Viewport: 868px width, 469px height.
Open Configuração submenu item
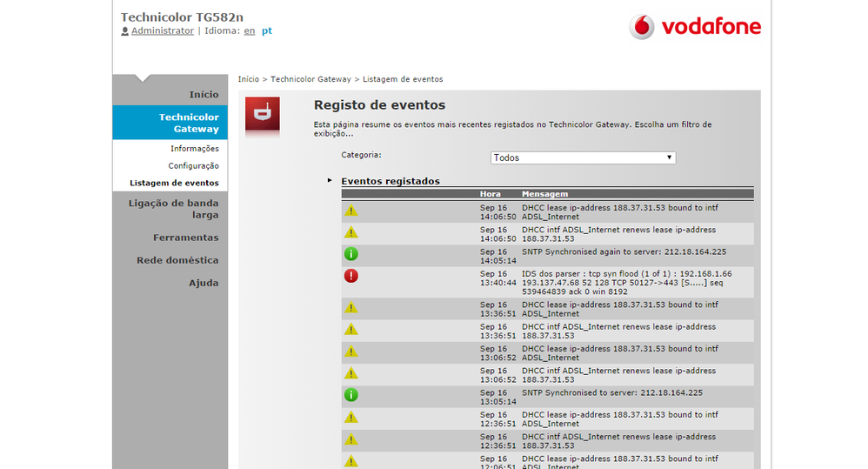pos(193,165)
